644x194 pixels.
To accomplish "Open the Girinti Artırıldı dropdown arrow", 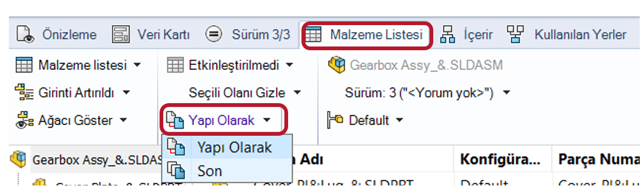I will [x=126, y=93].
